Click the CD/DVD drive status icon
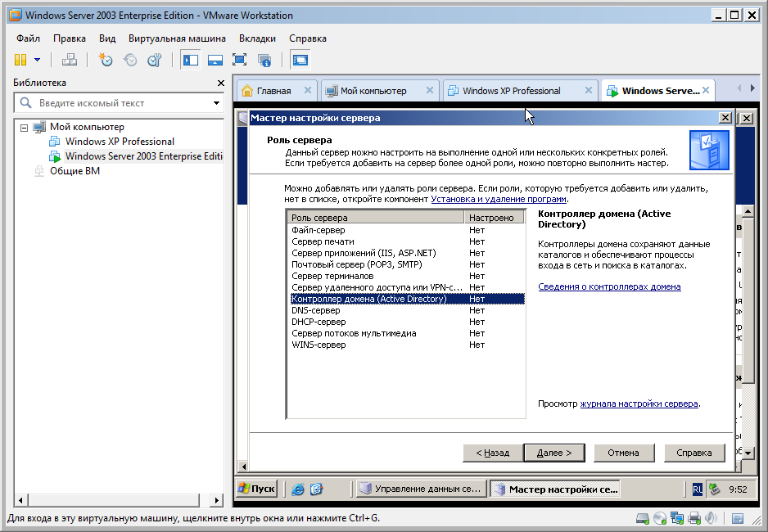The height and width of the screenshot is (532, 768). pos(660,518)
